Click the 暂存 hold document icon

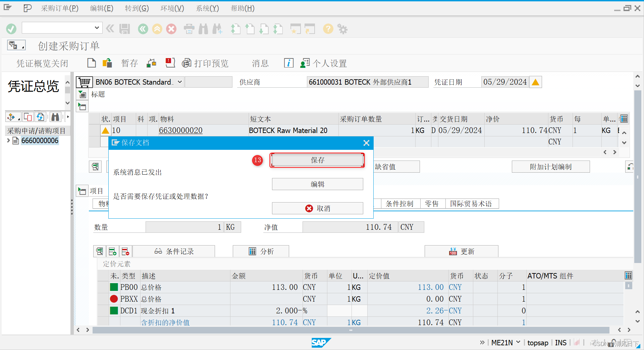point(129,63)
